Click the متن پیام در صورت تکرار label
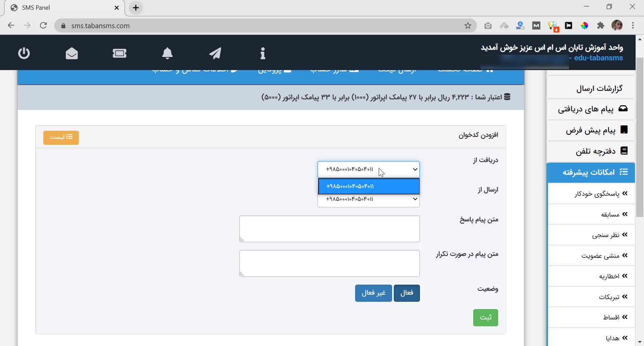The image size is (644, 346). [467, 254]
